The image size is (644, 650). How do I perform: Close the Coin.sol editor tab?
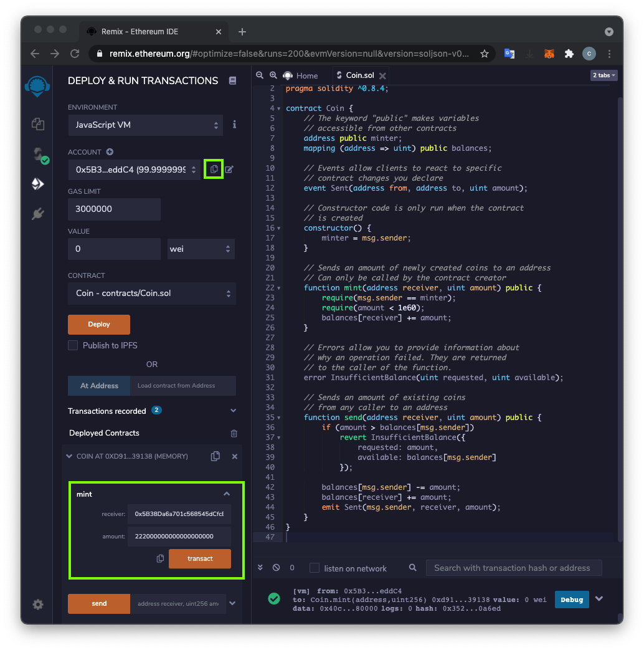[382, 75]
